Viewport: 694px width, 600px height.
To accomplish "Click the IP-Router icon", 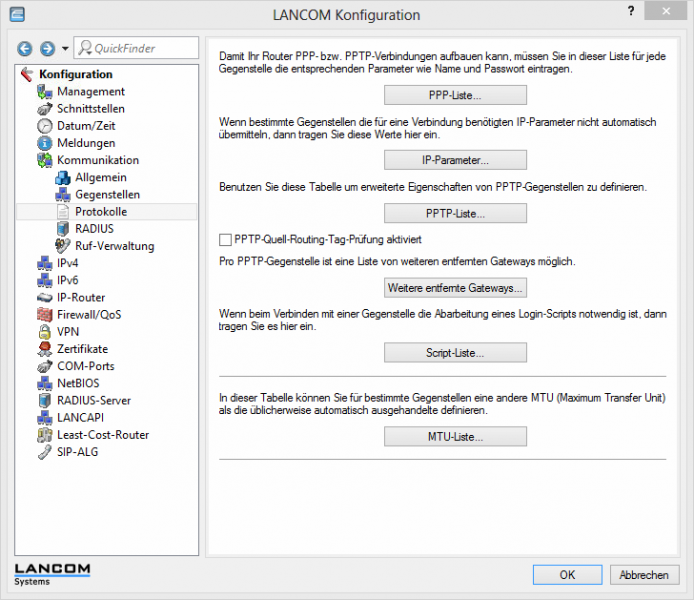I will click(45, 297).
